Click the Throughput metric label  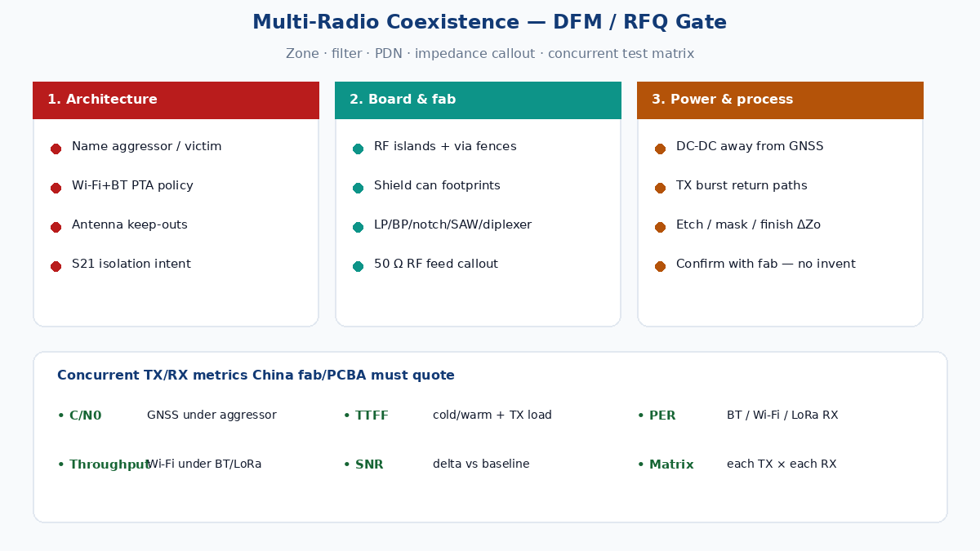pos(104,464)
